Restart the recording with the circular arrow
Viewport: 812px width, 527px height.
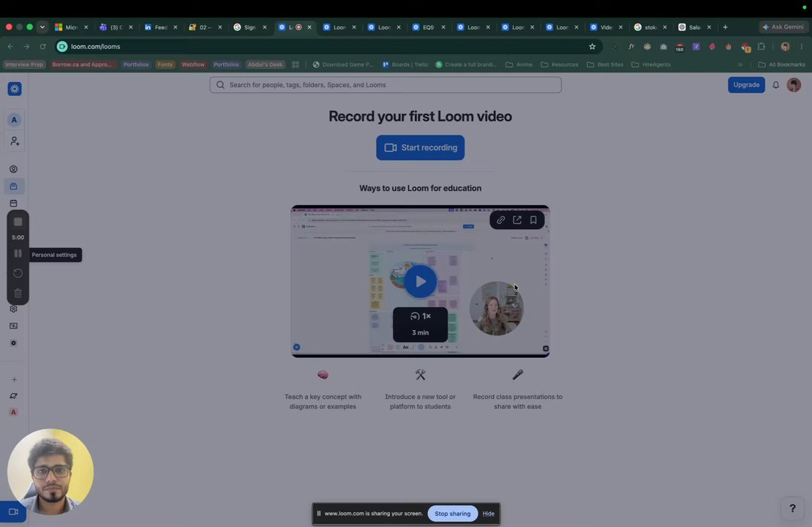tap(18, 273)
